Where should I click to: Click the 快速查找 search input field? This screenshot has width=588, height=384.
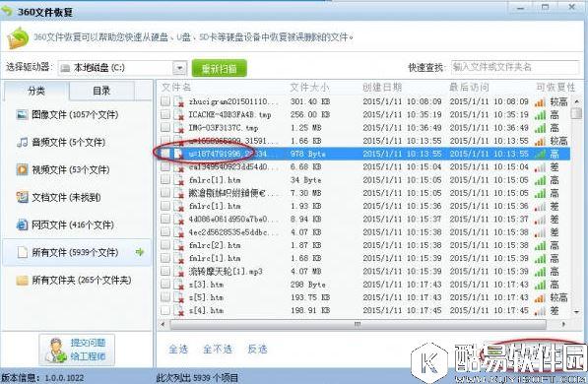coord(515,68)
